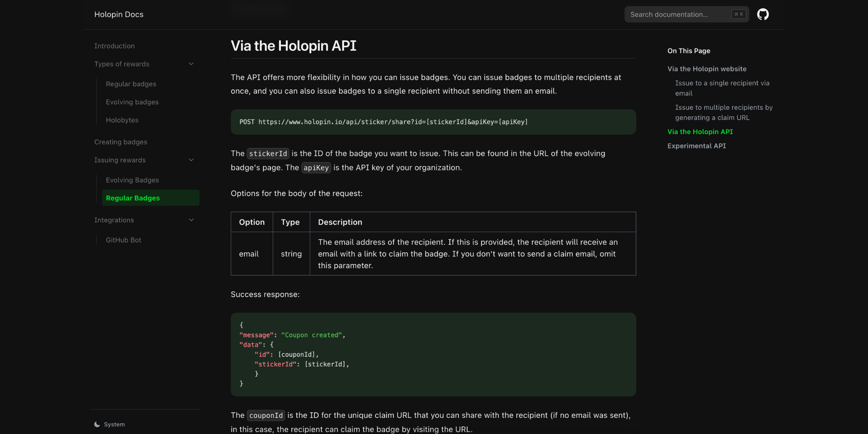Jump to the Experimental API section
The image size is (868, 434).
[697, 146]
